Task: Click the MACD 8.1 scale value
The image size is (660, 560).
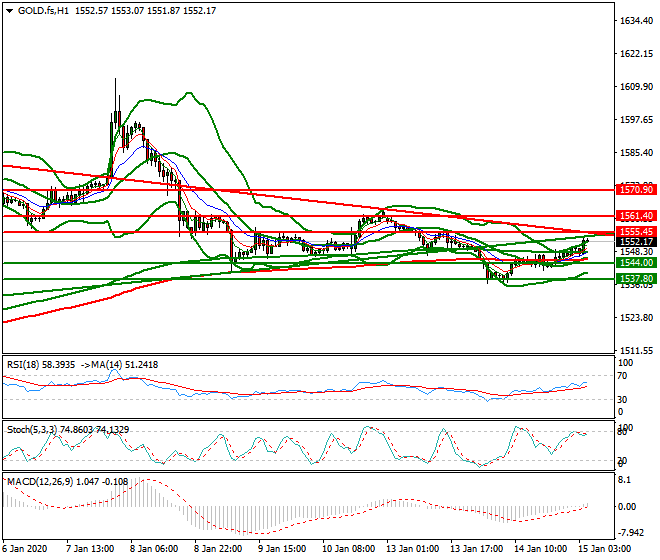Action: click(x=624, y=480)
